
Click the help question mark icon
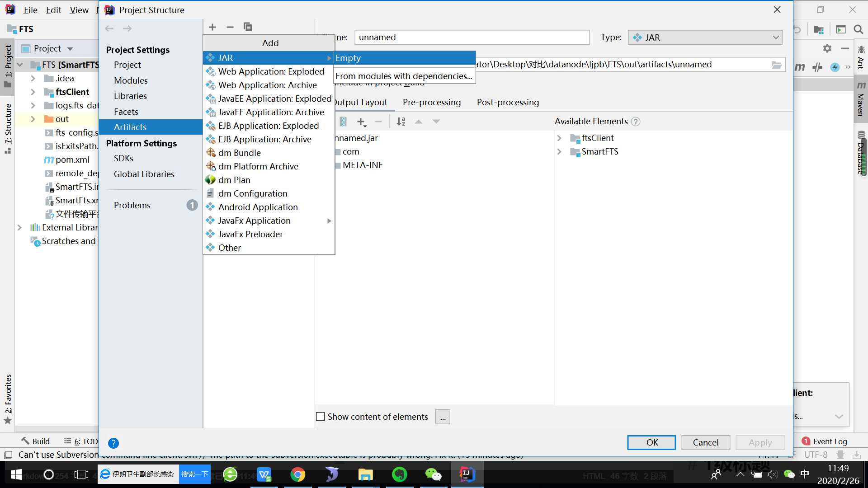click(x=113, y=443)
